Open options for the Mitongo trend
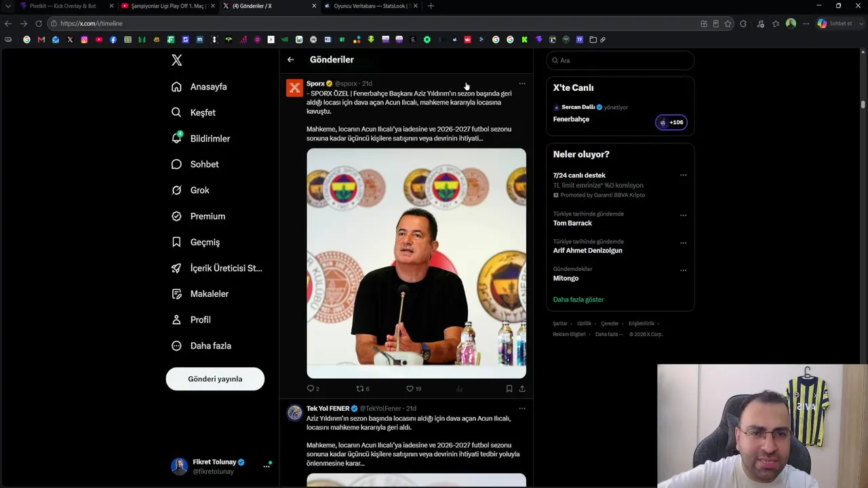 pyautogui.click(x=683, y=270)
